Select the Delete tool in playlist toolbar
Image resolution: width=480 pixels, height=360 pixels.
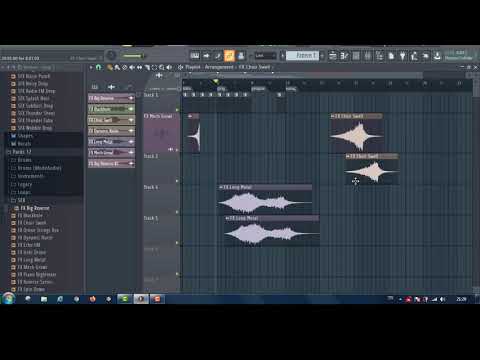tap(124, 67)
